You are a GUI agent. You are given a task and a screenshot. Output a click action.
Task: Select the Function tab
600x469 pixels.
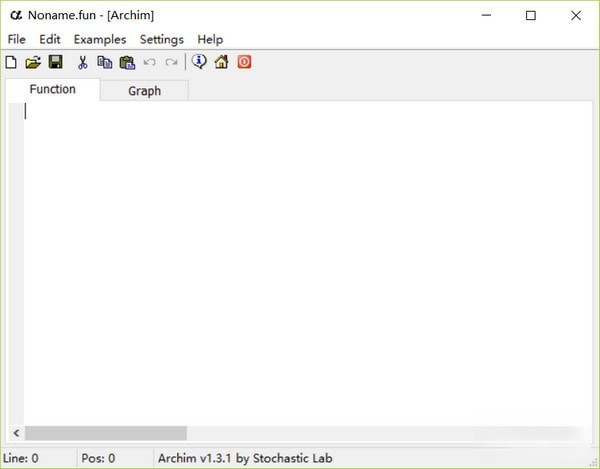click(x=52, y=90)
